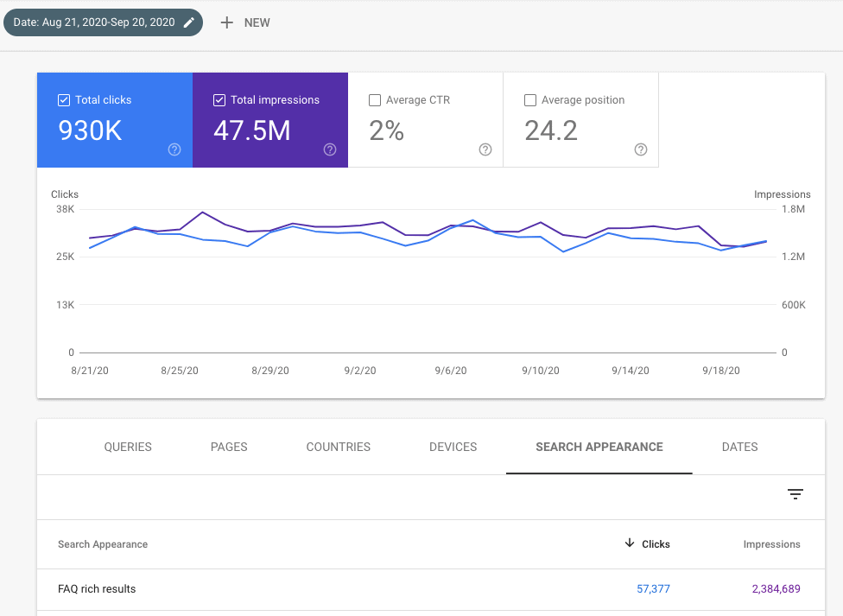Show the Average CTR help tooltip

click(485, 149)
